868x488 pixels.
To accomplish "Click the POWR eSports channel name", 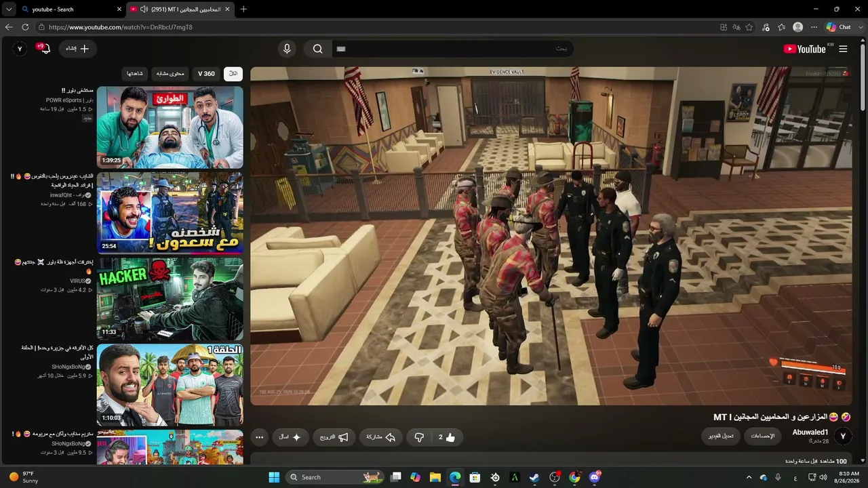I will click(x=70, y=100).
